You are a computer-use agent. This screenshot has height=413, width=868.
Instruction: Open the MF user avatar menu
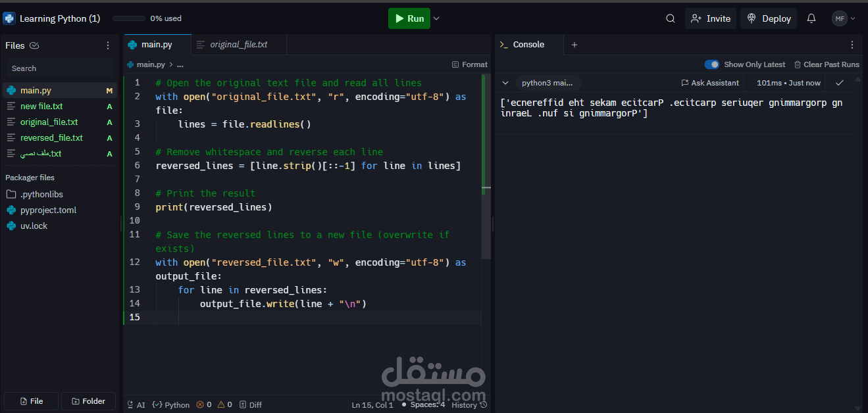click(x=843, y=18)
